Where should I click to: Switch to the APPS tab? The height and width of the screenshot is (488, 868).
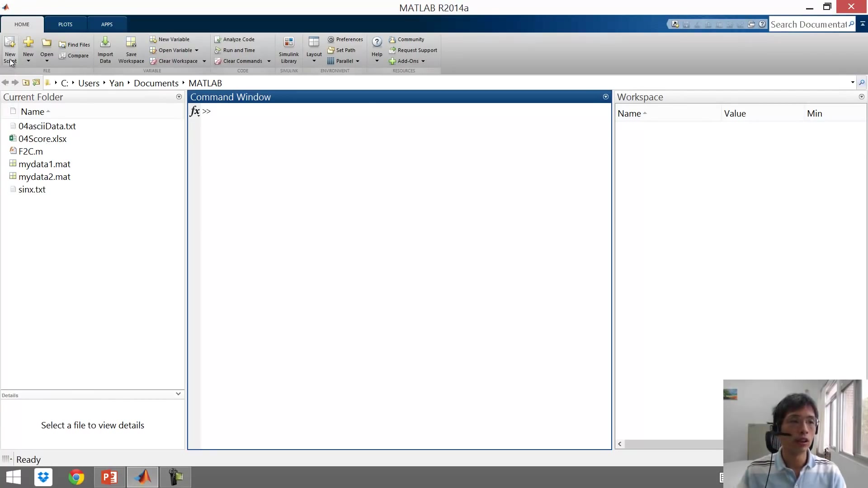pyautogui.click(x=107, y=24)
